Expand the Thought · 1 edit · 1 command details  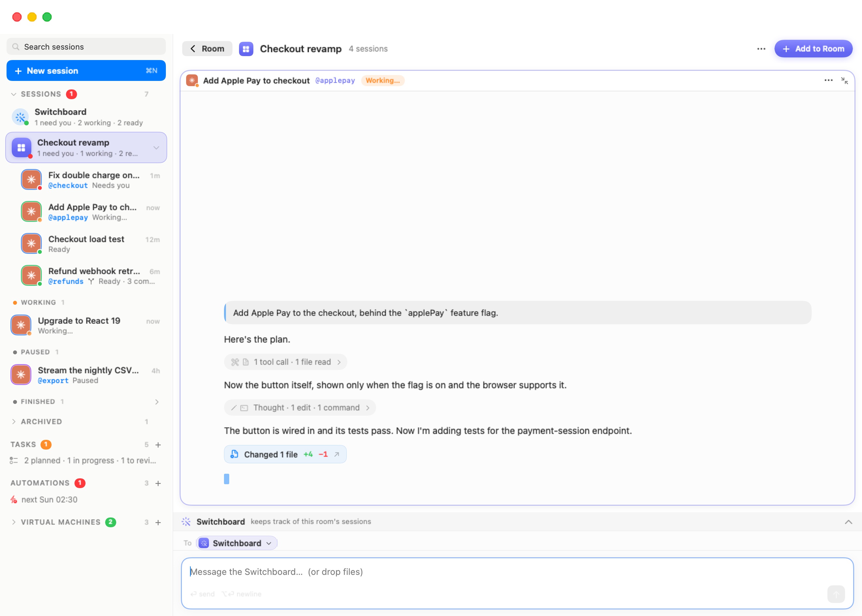click(x=300, y=408)
